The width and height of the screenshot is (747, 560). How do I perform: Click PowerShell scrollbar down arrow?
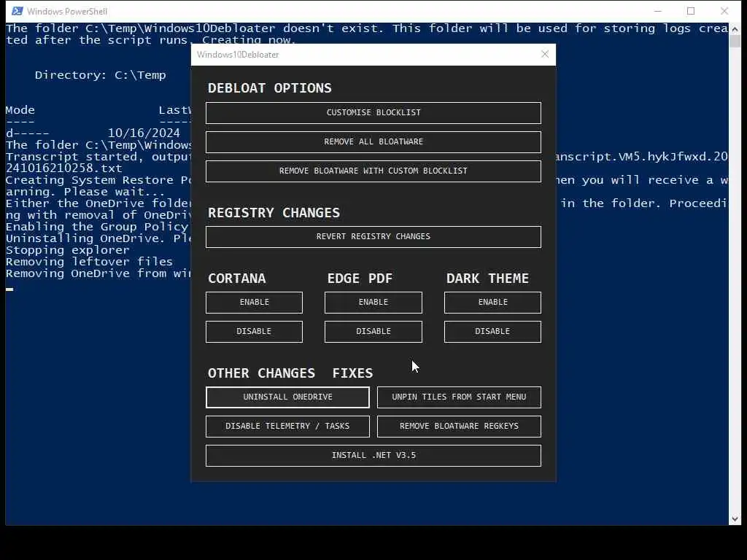pyautogui.click(x=734, y=519)
